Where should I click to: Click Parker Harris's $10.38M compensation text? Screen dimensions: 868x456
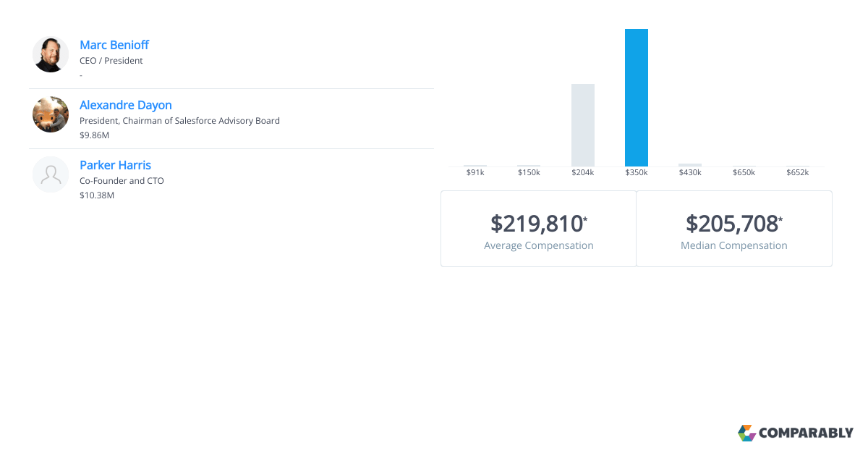coord(97,195)
